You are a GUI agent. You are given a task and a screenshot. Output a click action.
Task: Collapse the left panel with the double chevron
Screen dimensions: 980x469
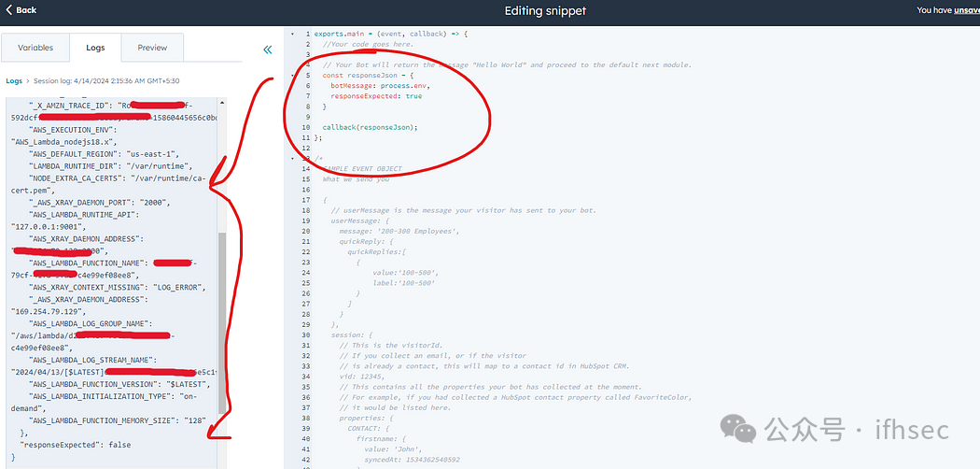(x=268, y=50)
